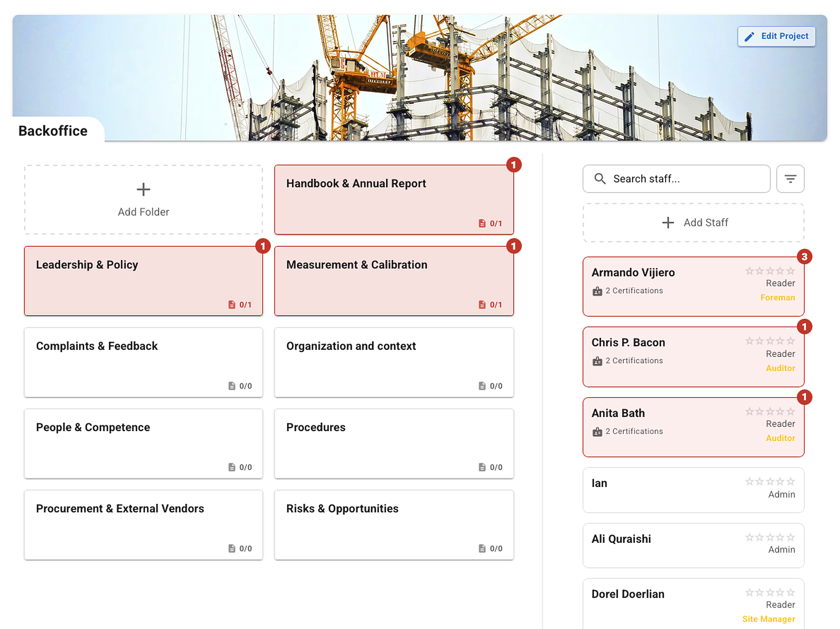Click the Add Staff button
This screenshot has width=840, height=629.
coord(693,223)
